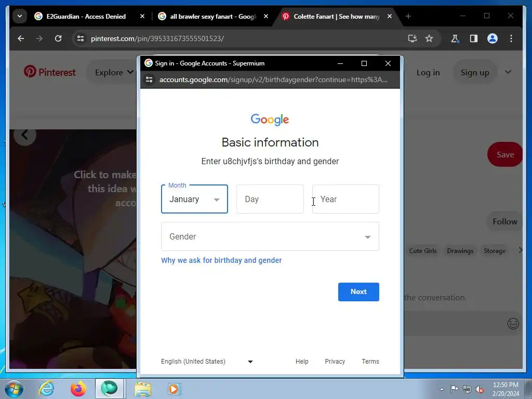Click the Supermium browser taskbar icon

[109, 389]
